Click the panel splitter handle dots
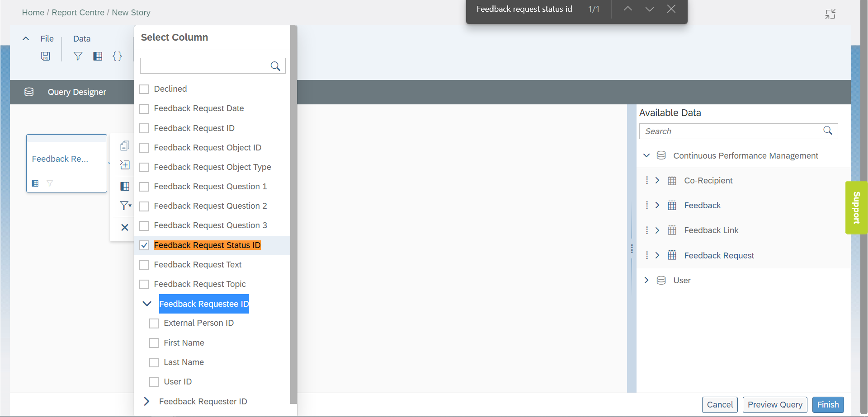The image size is (868, 417). (632, 248)
